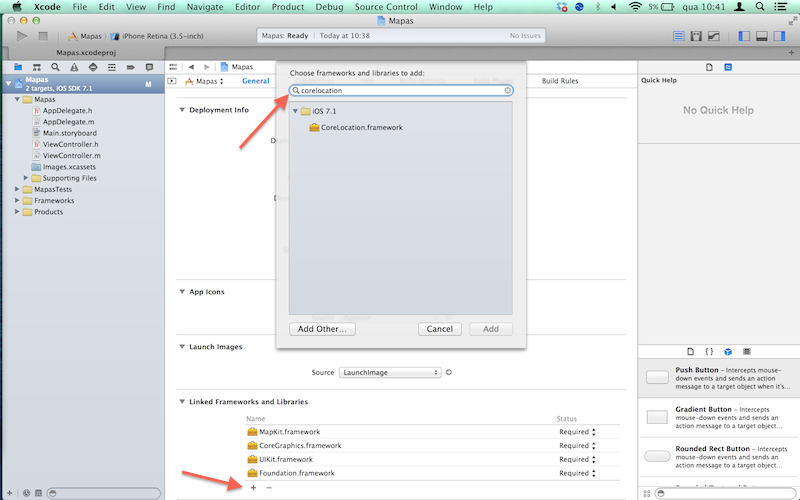Expand the MapasTests group

(17, 189)
